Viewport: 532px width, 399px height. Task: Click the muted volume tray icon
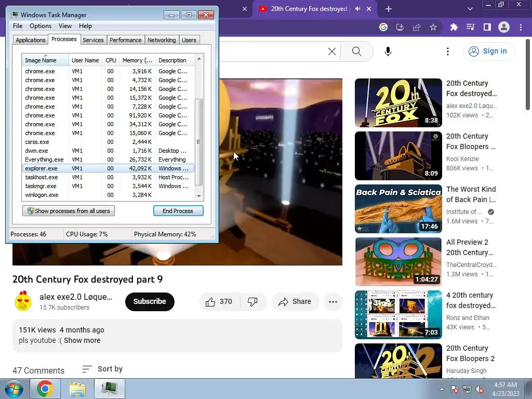[x=480, y=390]
